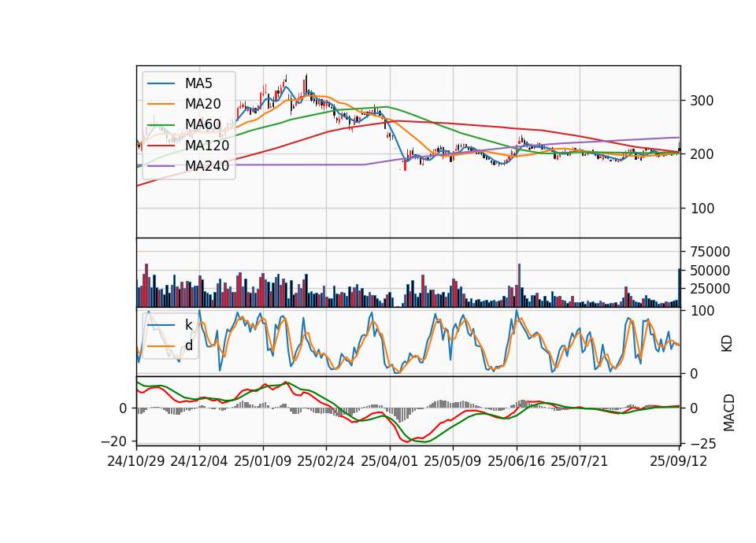Click the MACD vertical axis title
This screenshot has width=756, height=543.
[728, 413]
